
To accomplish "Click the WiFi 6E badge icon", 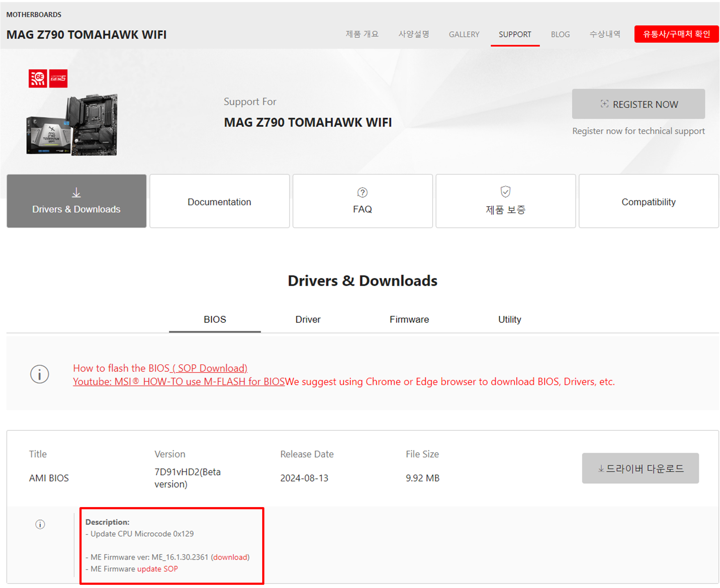I will (x=38, y=78).
